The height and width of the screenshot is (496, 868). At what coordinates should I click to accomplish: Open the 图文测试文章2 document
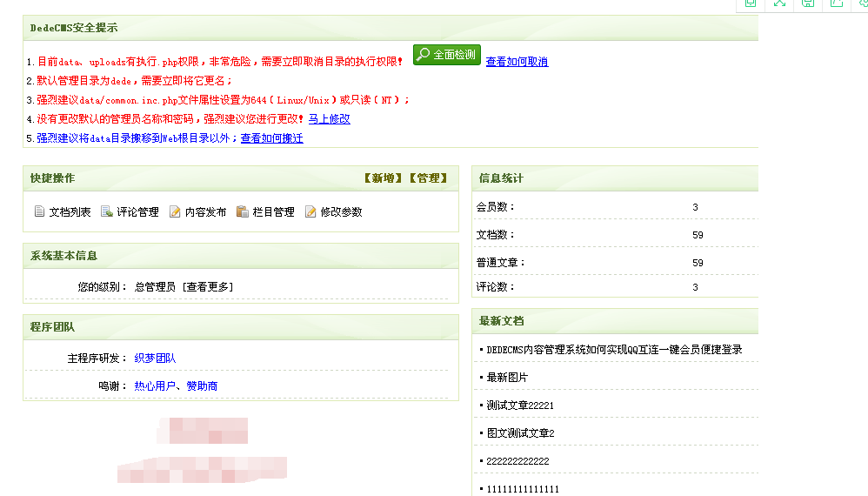tap(520, 433)
